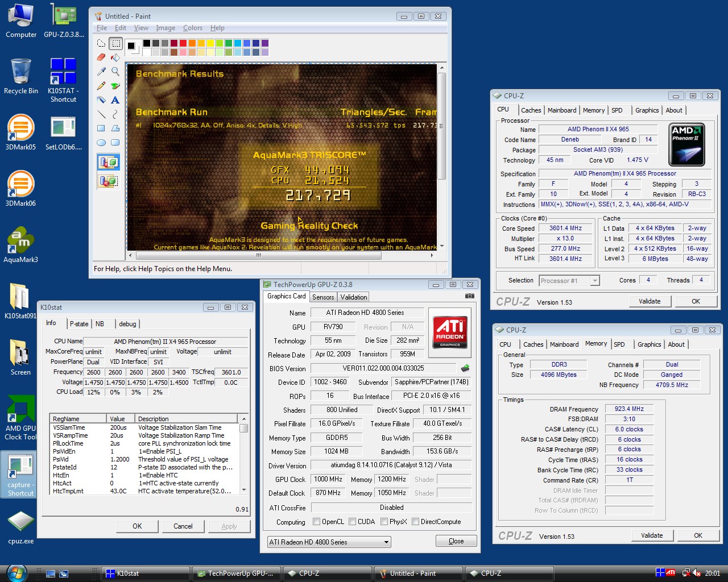Open the Processor #1 selection dropdown in CPU-Z
The width and height of the screenshot is (728, 582).
coord(569,281)
